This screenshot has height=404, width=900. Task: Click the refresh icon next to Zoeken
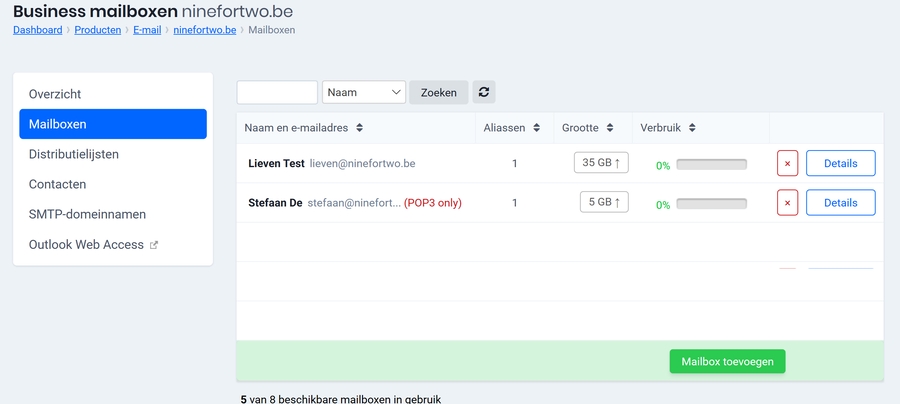(484, 92)
